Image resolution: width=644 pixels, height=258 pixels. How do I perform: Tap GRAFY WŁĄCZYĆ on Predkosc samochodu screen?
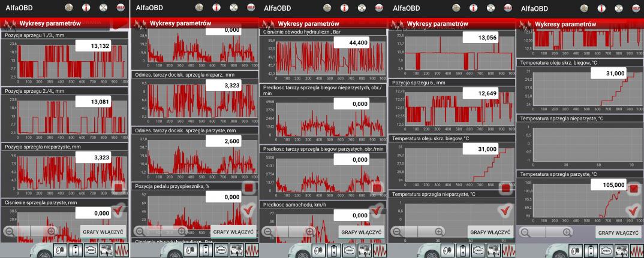click(x=362, y=232)
